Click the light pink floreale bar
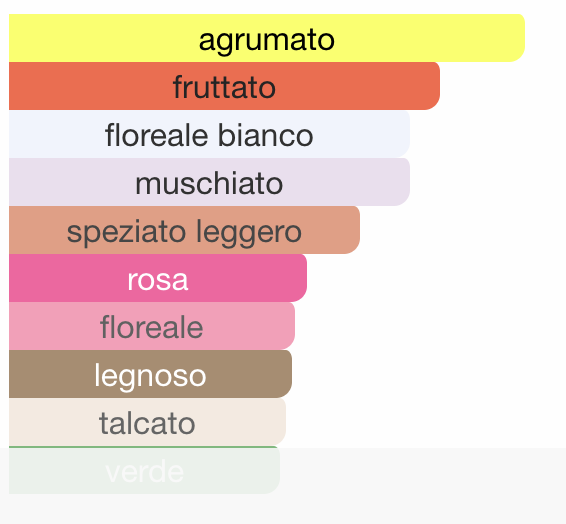The width and height of the screenshot is (566, 524). 152,326
